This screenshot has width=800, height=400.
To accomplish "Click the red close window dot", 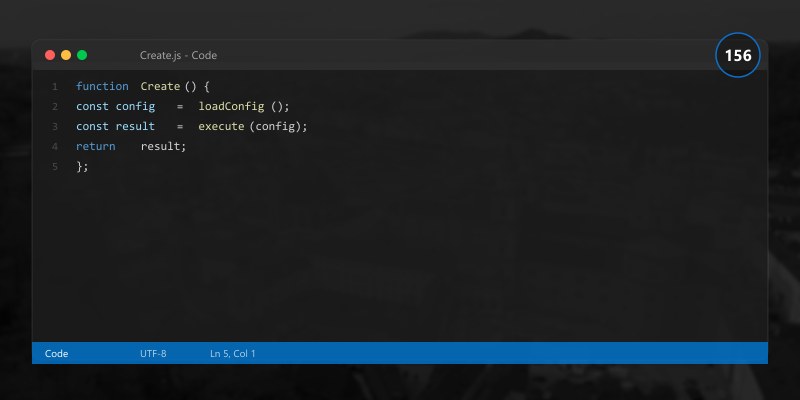I will (x=50, y=55).
